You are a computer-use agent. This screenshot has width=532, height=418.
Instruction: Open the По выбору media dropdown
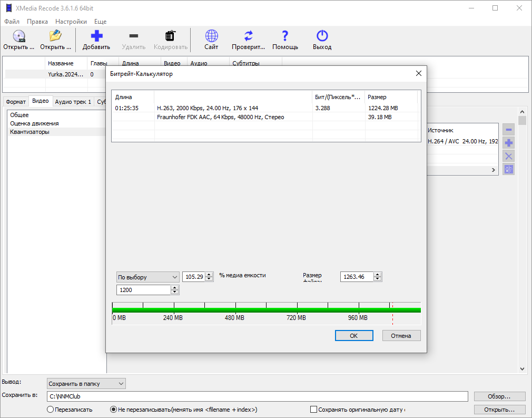147,277
